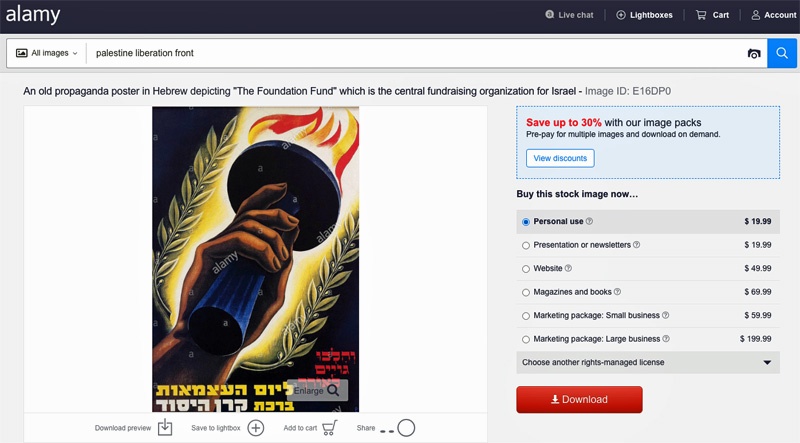800x443 pixels.
Task: Select Marketing package: Large business option
Action: coord(526,339)
